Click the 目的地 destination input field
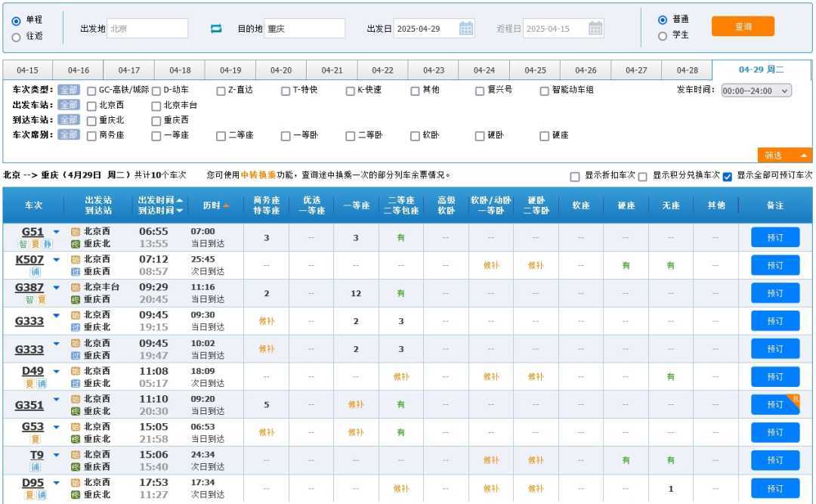816x504 pixels. click(x=304, y=29)
